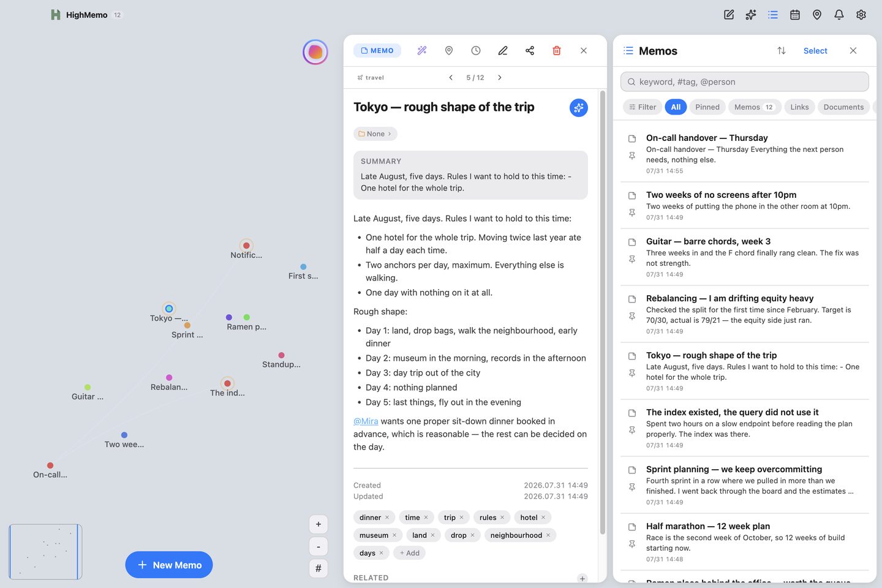Go to previous memo arrow
Screen dimensions: 882x588
tap(451, 78)
